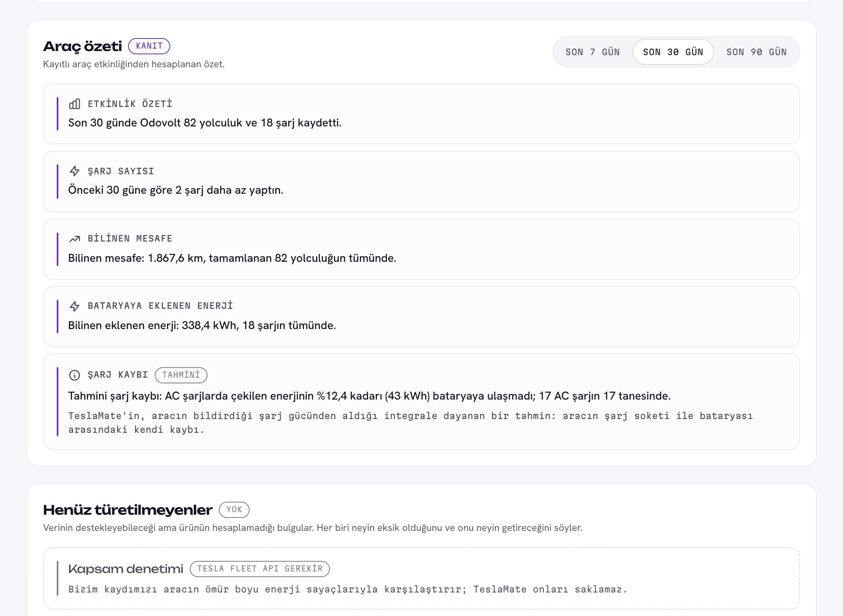Viewport: 843px width, 616px height.
Task: Click the TESLA FLEET API GEREKİR badge
Action: (260, 569)
